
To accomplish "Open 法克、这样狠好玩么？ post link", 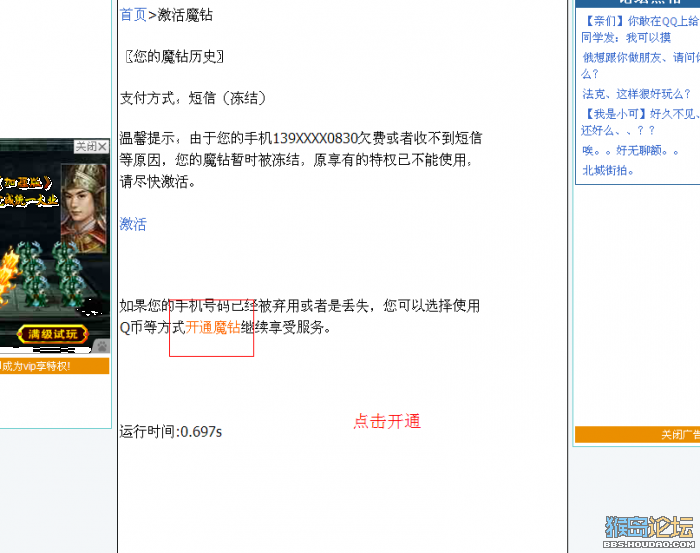I will click(637, 94).
